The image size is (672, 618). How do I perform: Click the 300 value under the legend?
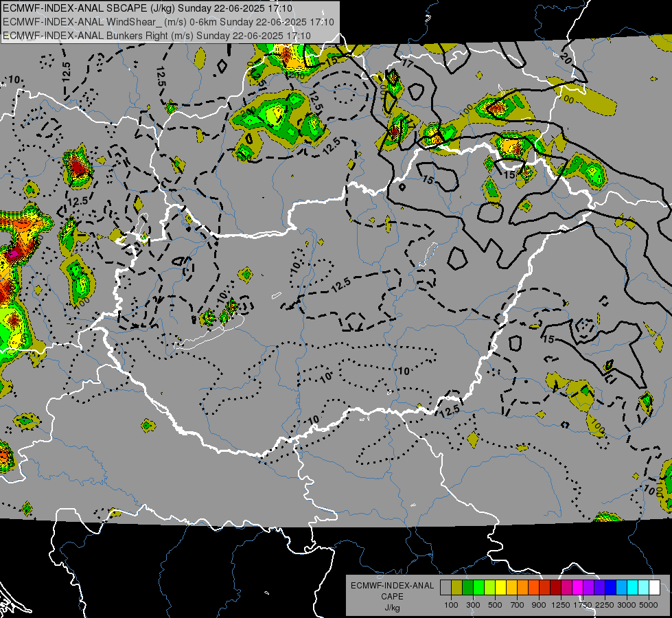[x=473, y=605]
